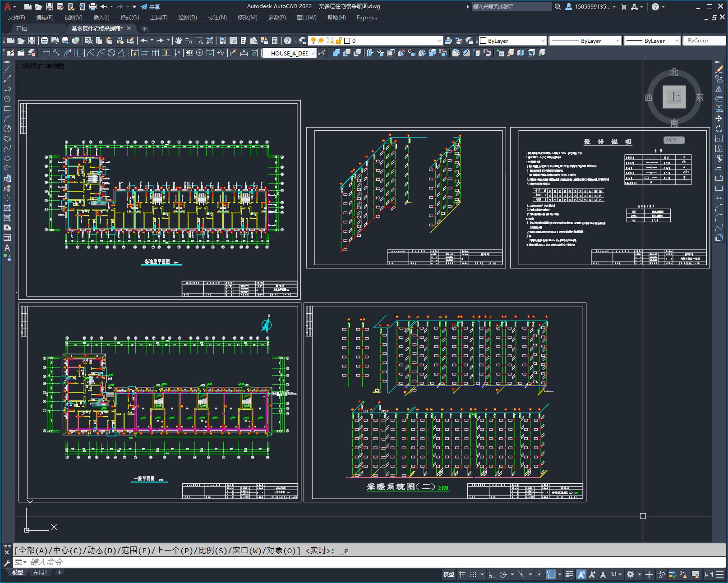Toggle Clean Screen in status bar
Screen dimensions: 728x583
(x=709, y=574)
